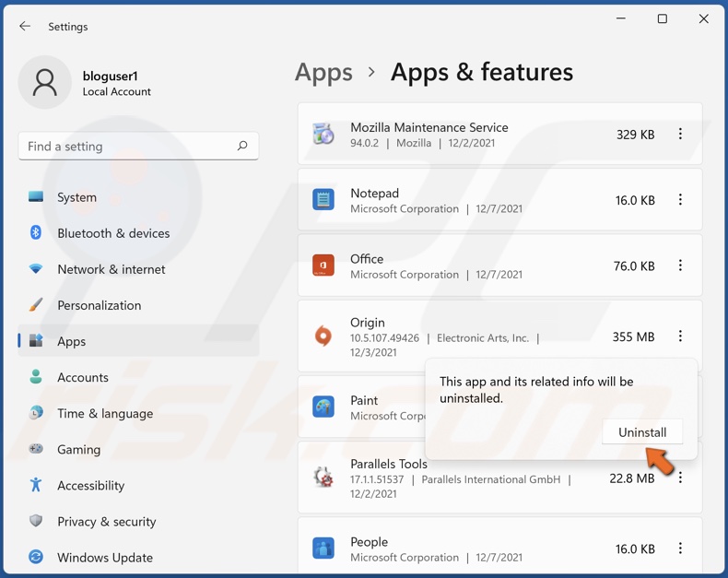The height and width of the screenshot is (578, 728).
Task: Click the System monitor icon
Action: (x=36, y=196)
